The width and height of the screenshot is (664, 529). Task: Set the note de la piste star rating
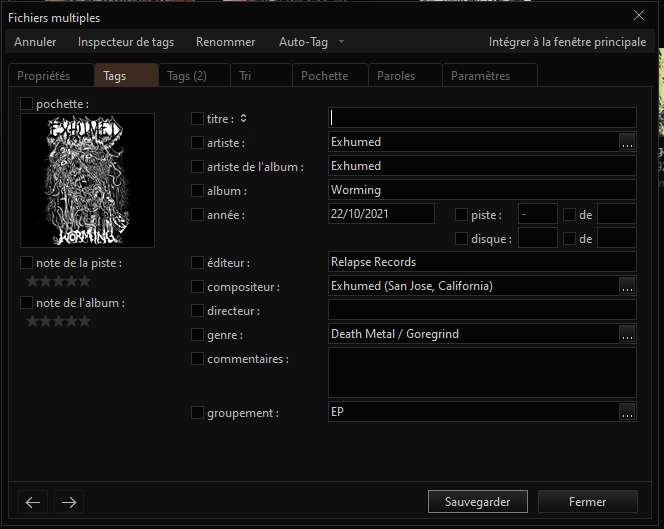click(x=58, y=281)
